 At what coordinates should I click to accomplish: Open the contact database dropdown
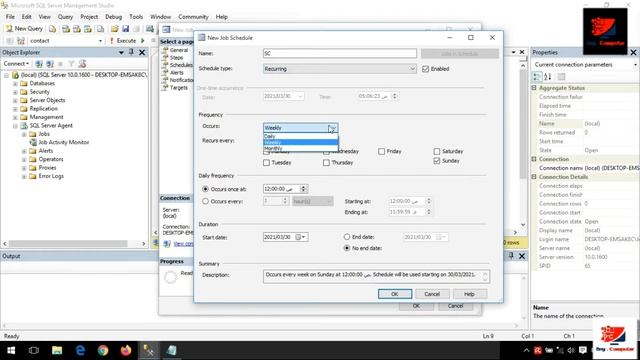pyautogui.click(x=100, y=41)
